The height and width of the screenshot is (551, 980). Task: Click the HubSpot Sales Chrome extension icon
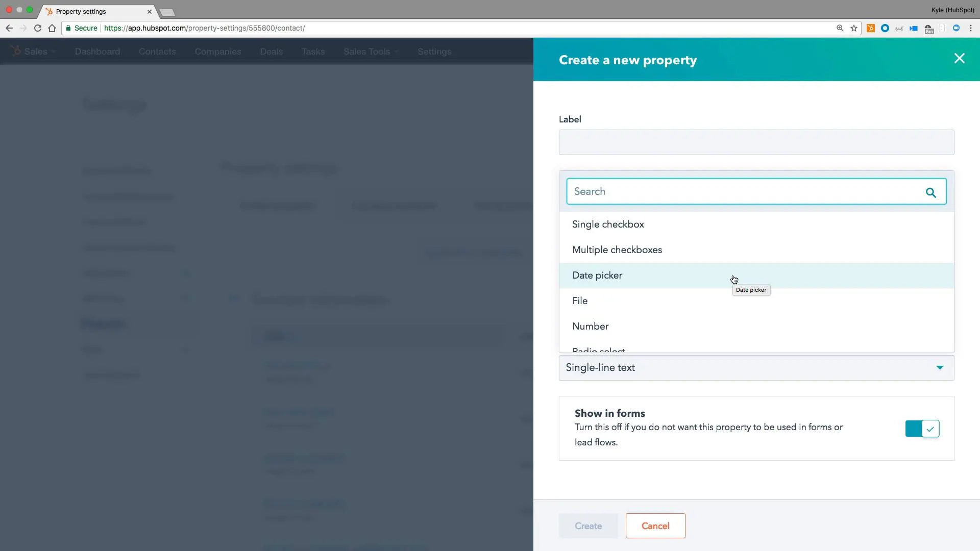click(870, 28)
